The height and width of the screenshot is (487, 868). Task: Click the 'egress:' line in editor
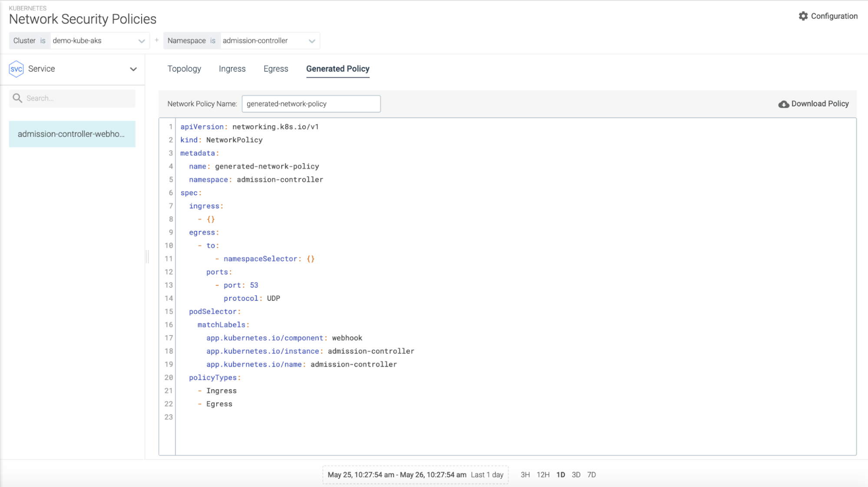tap(204, 232)
